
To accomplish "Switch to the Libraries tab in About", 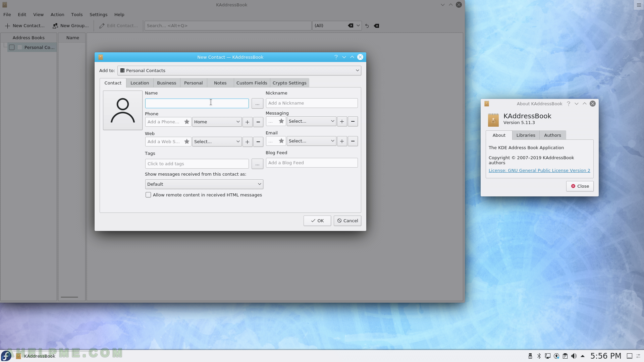I will click(526, 135).
